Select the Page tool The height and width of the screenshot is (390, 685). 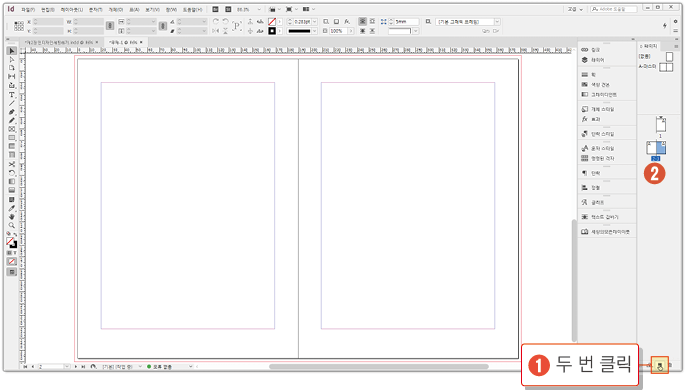pos(12,68)
